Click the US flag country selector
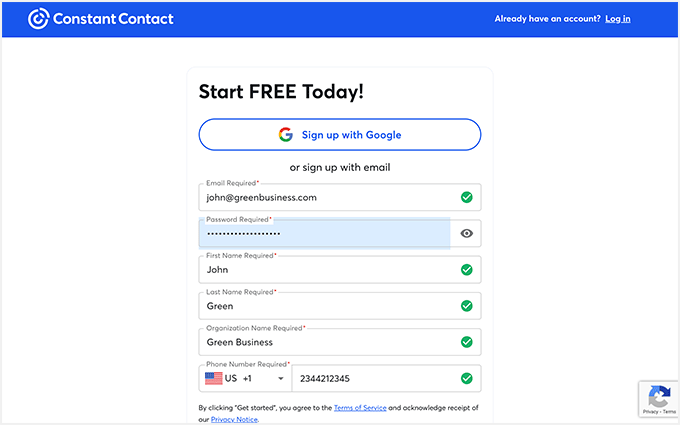This screenshot has height=425, width=680. (214, 379)
